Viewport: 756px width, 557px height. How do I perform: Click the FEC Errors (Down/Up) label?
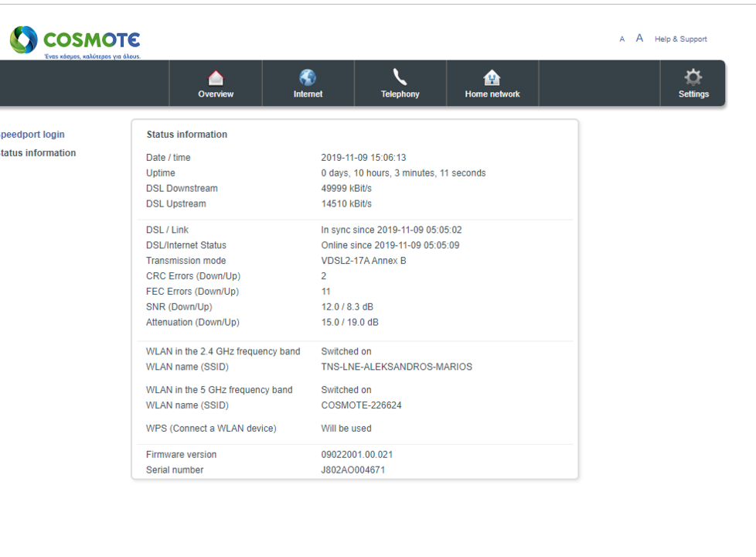point(192,292)
